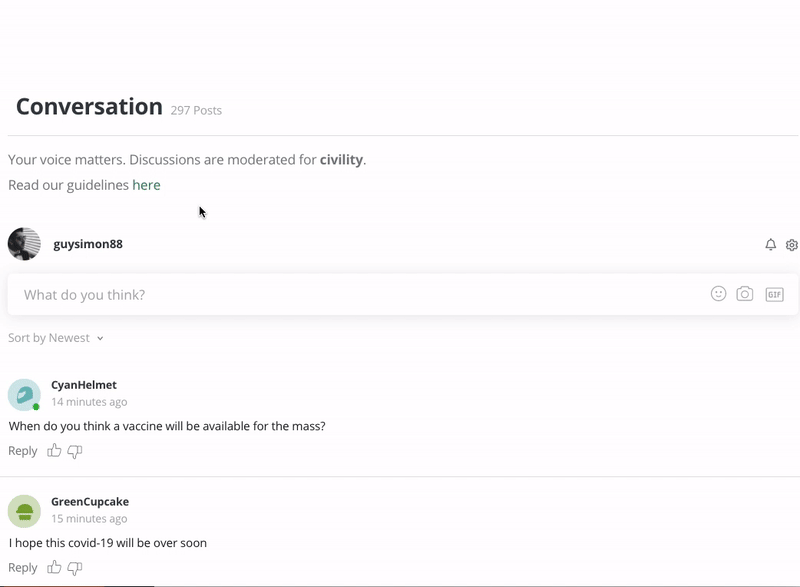Click the notification bell icon
This screenshot has height=587, width=800.
point(770,245)
